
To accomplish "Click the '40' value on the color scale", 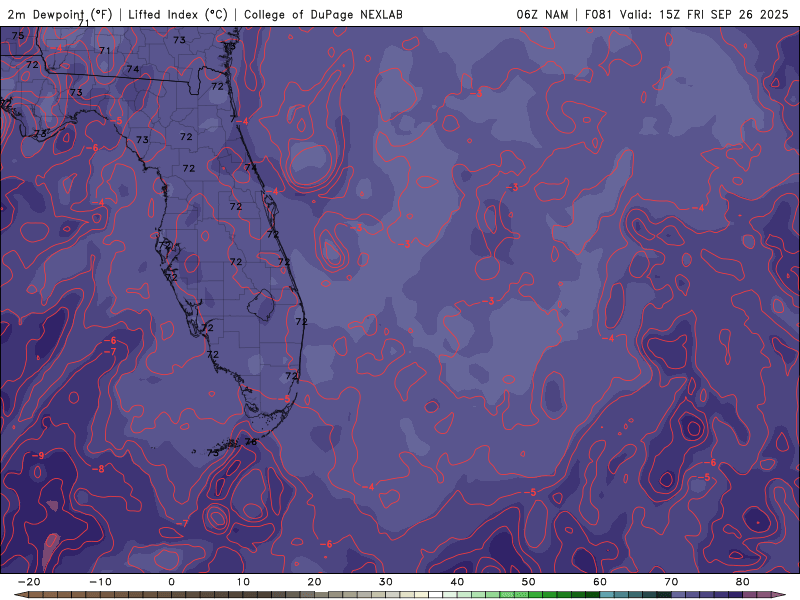I will (x=457, y=582).
